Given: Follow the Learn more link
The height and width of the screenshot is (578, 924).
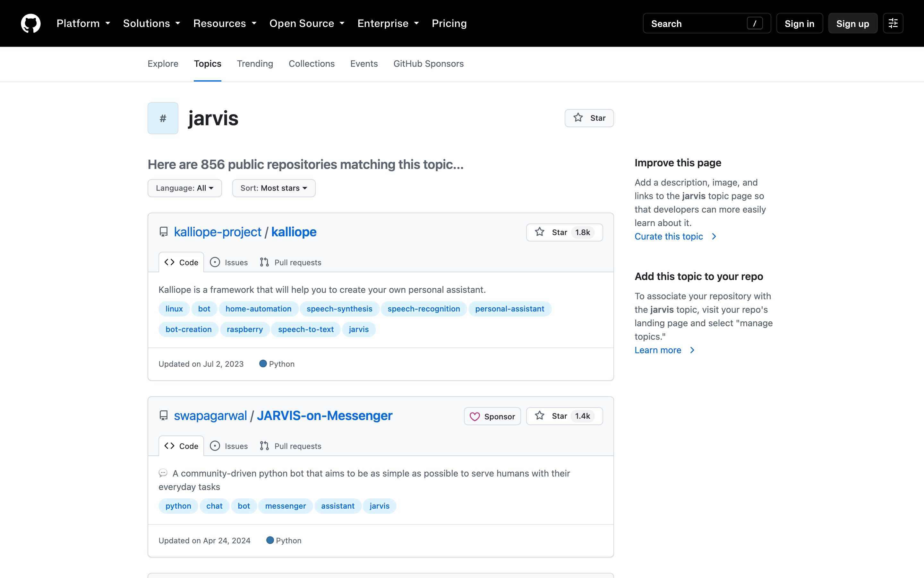Looking at the screenshot, I should [664, 350].
